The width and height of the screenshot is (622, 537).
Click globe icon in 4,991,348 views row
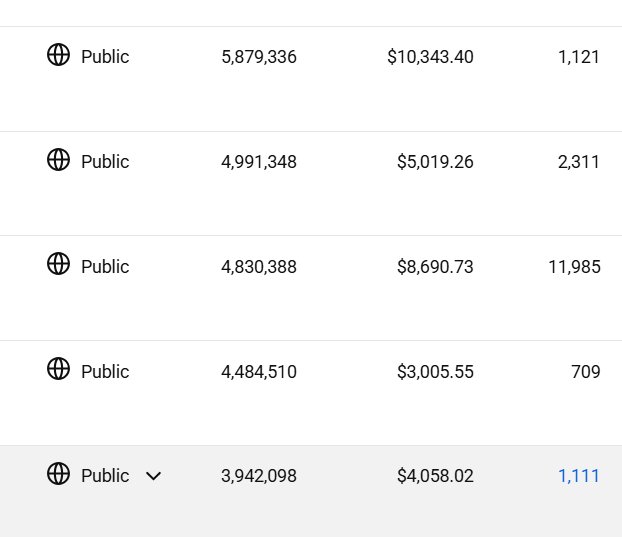pos(58,159)
